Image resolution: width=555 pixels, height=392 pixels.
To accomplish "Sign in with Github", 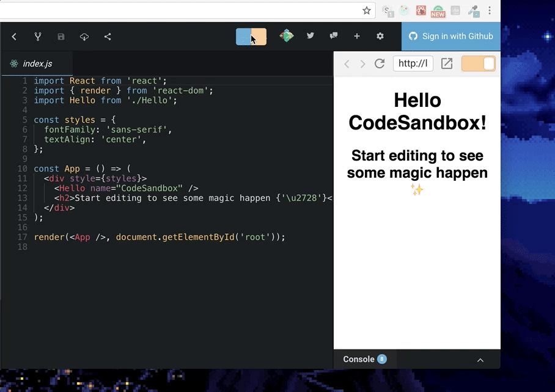I will click(x=451, y=37).
